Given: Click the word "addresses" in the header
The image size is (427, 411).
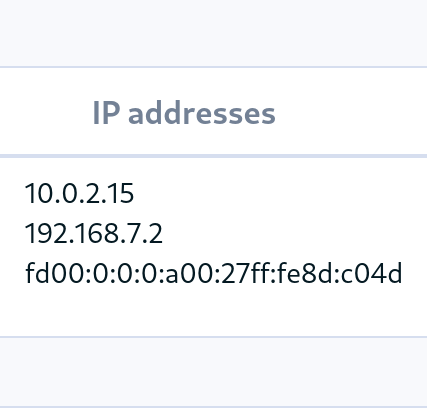Looking at the screenshot, I should 202,113.
